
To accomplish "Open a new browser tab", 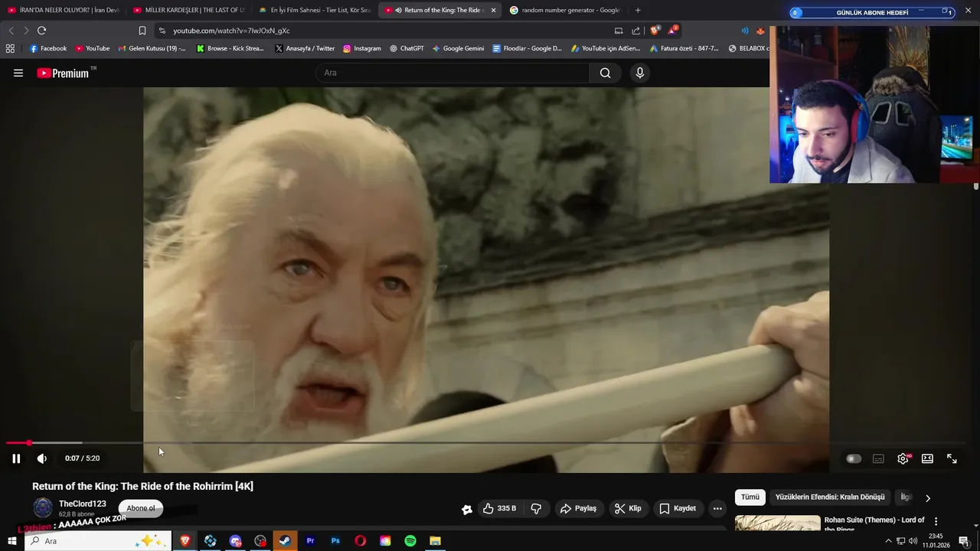I will (x=638, y=10).
